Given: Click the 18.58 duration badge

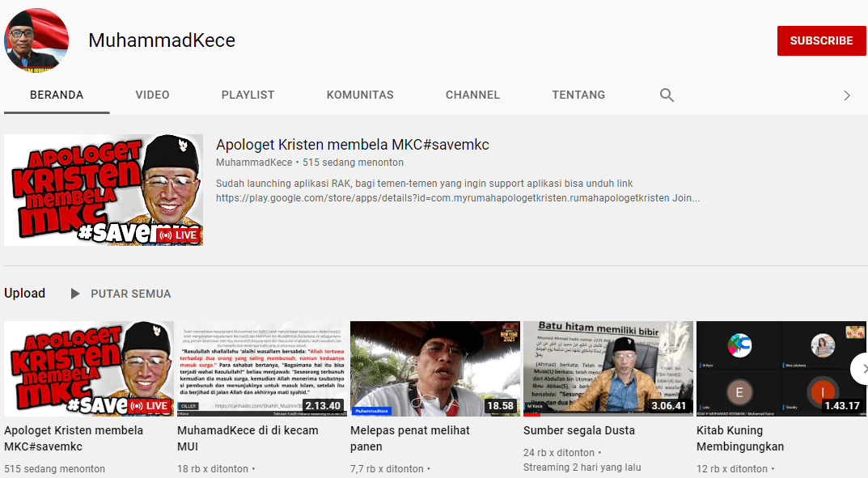Looking at the screenshot, I should pos(501,405).
